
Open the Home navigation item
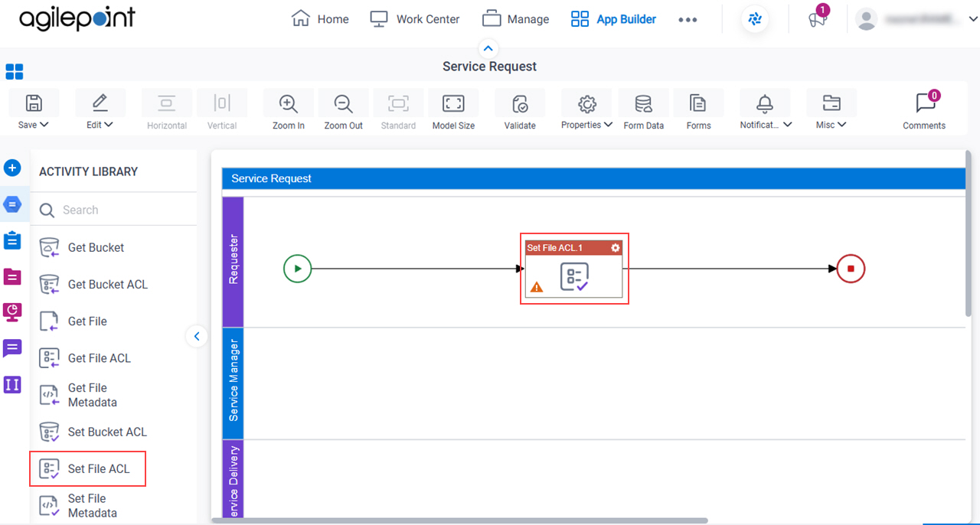tap(320, 19)
